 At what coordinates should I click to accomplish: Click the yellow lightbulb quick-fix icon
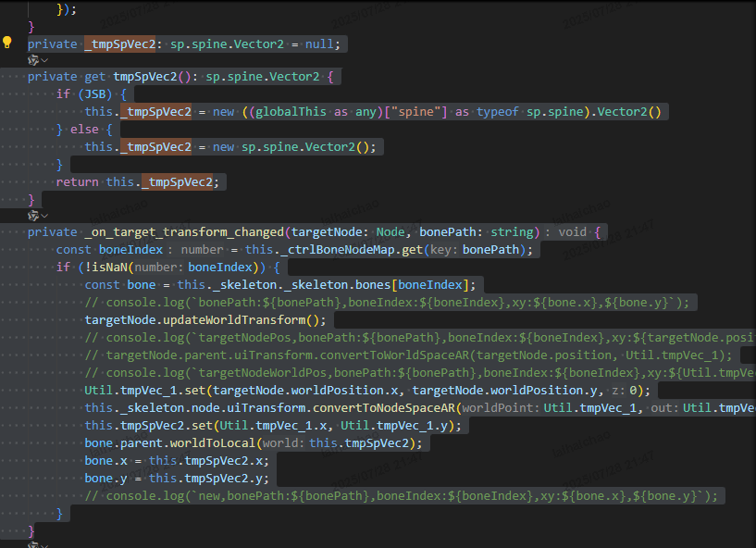7,43
